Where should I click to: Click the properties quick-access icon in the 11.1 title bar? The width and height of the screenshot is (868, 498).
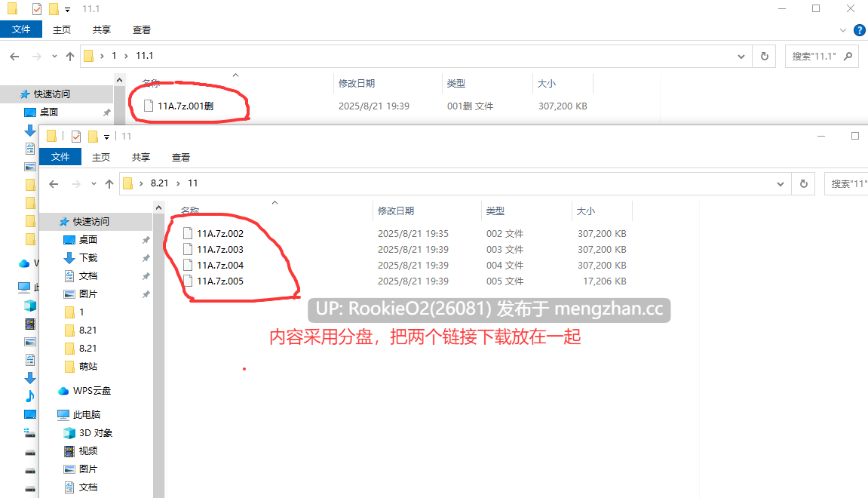36,9
